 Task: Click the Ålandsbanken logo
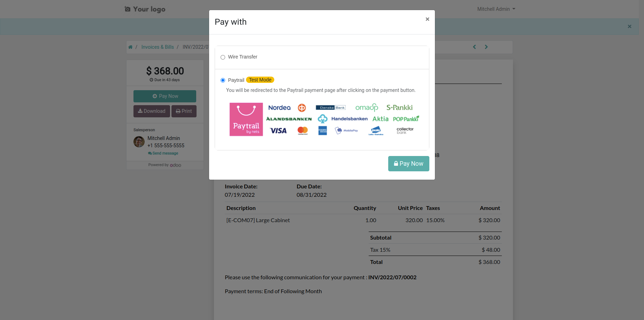pyautogui.click(x=289, y=119)
